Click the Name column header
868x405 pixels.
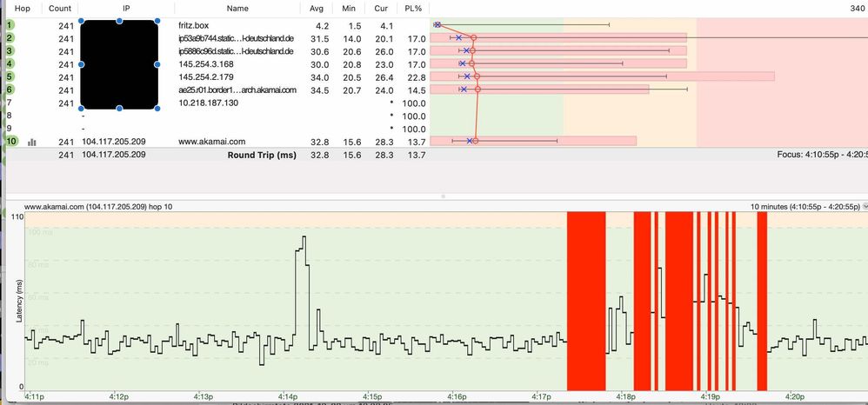tap(237, 9)
